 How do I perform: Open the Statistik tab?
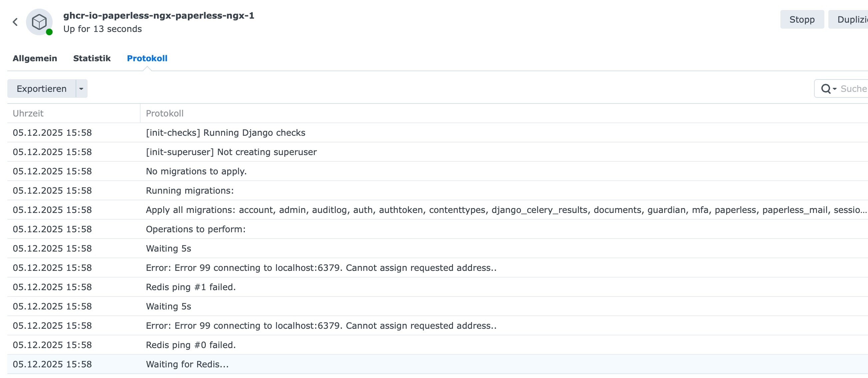tap(92, 59)
